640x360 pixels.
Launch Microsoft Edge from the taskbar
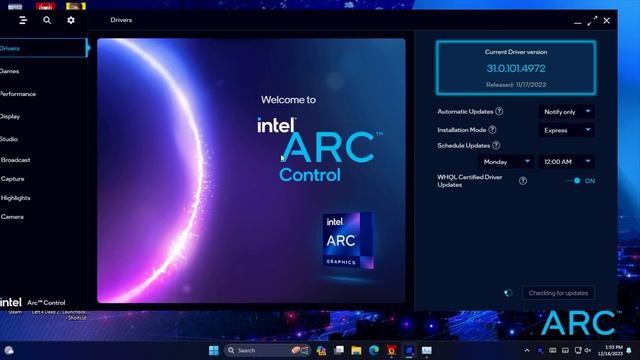pyautogui.click(x=374, y=350)
